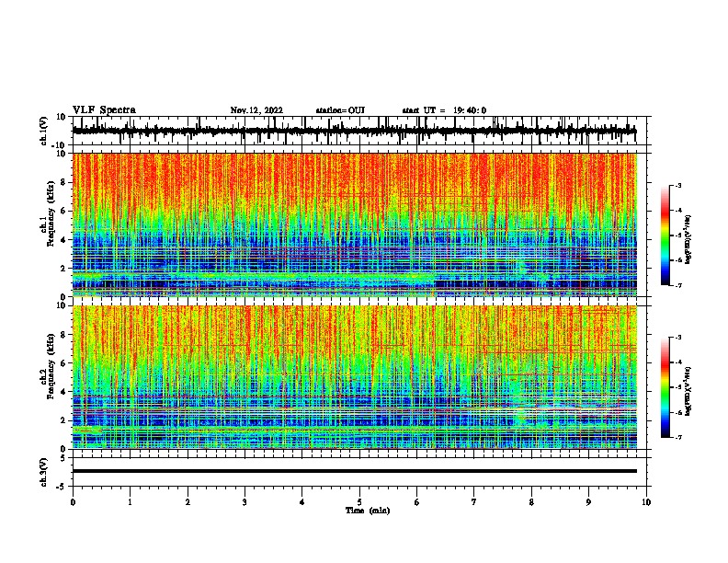Click the "4" kHz tick on ch.1 frequency axis
Image resolution: width=728 pixels, height=563 pixels.
pyautogui.click(x=63, y=240)
